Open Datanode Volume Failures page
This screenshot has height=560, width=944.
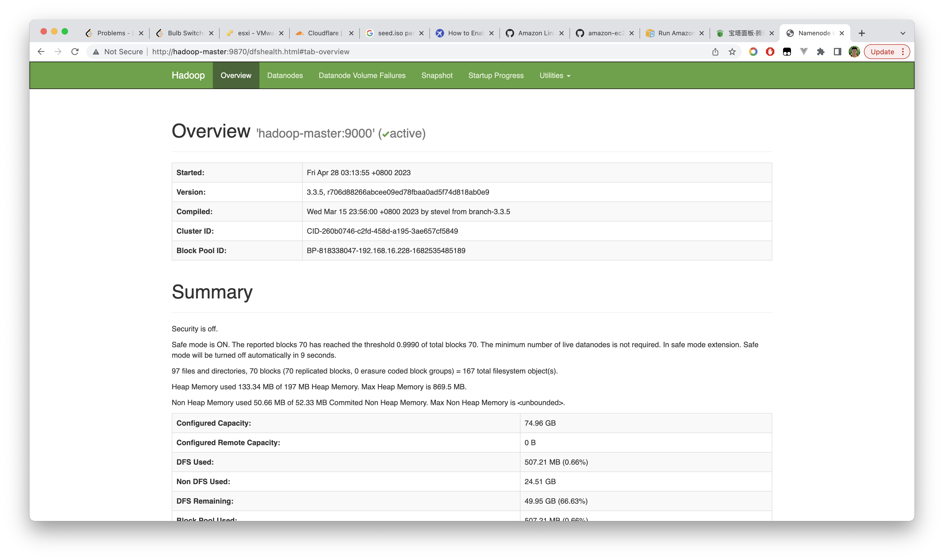click(362, 76)
